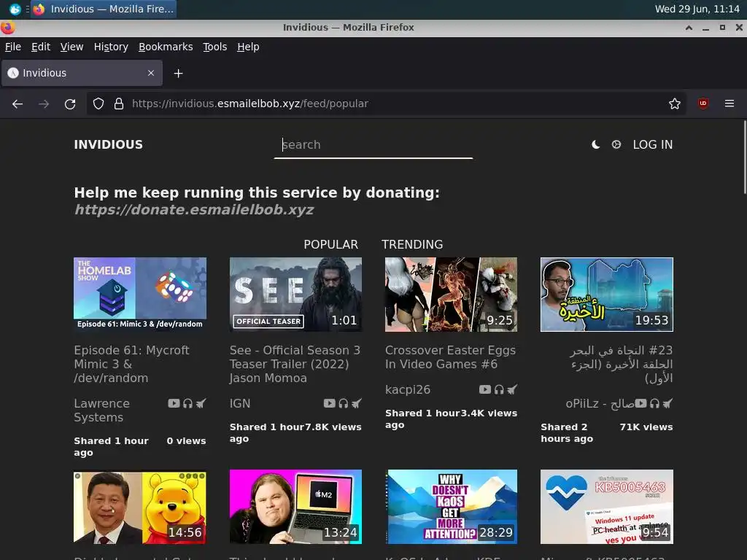Image resolution: width=747 pixels, height=560 pixels.
Task: Open the KB5005463 9:54 video thumbnail
Action: tap(607, 507)
